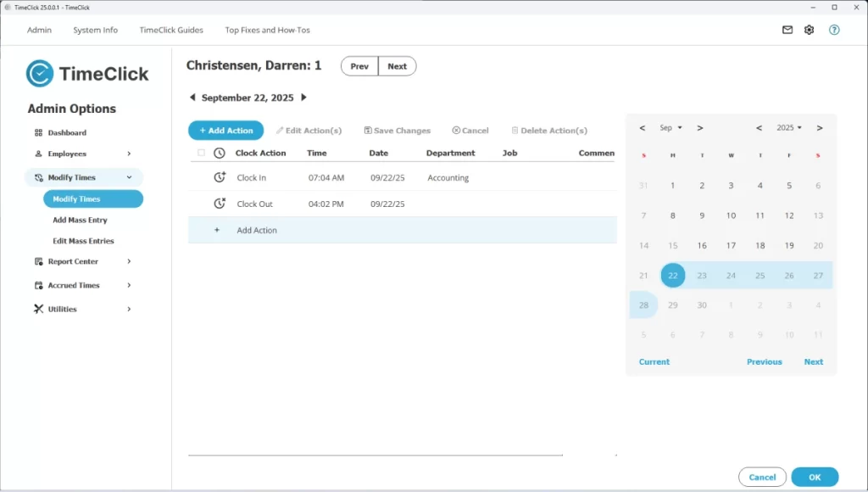The image size is (868, 492).
Task: Open settings with the gear icon
Action: 809,29
